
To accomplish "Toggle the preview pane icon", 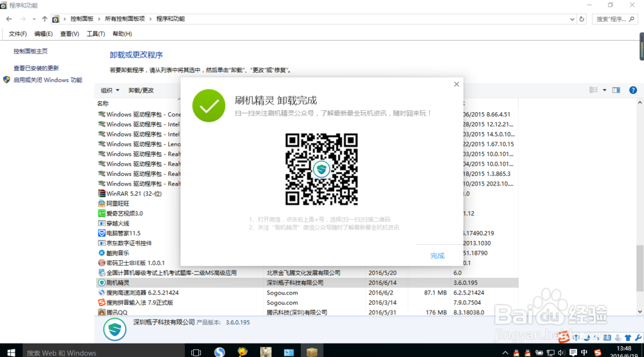I will (x=616, y=90).
